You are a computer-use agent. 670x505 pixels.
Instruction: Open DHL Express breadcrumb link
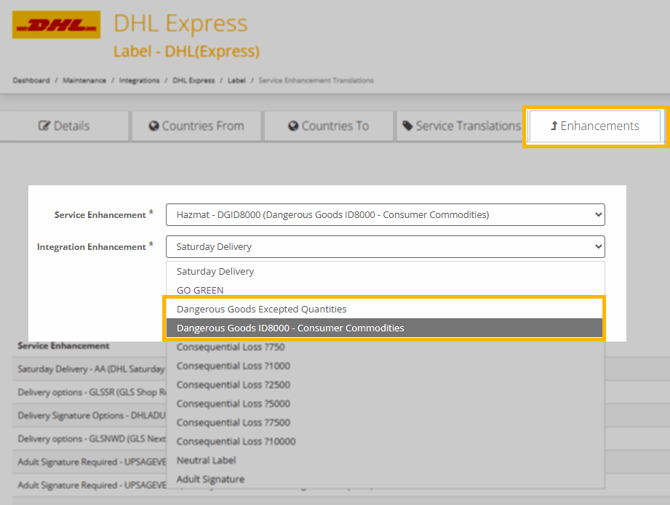click(194, 80)
